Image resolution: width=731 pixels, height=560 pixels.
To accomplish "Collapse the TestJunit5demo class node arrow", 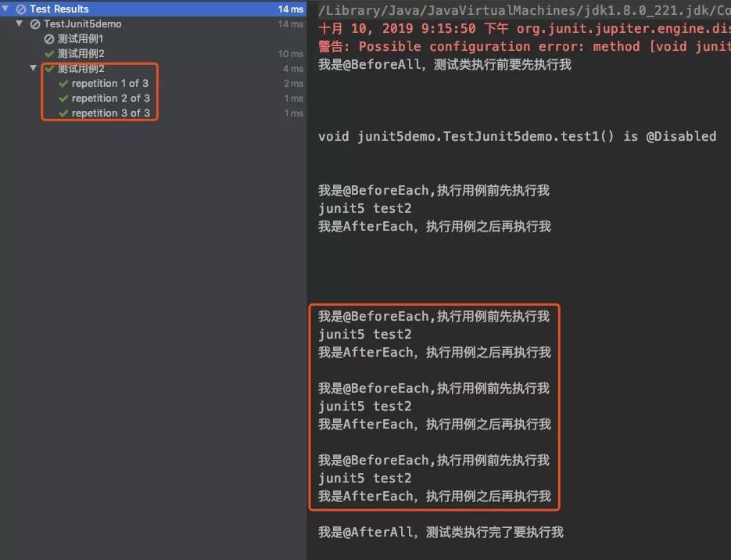I will [19, 23].
